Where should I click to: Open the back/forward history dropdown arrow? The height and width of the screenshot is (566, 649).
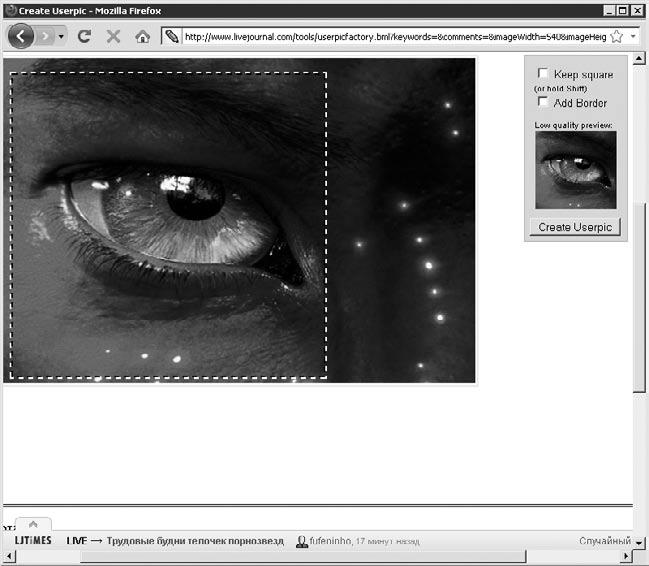[x=62, y=36]
